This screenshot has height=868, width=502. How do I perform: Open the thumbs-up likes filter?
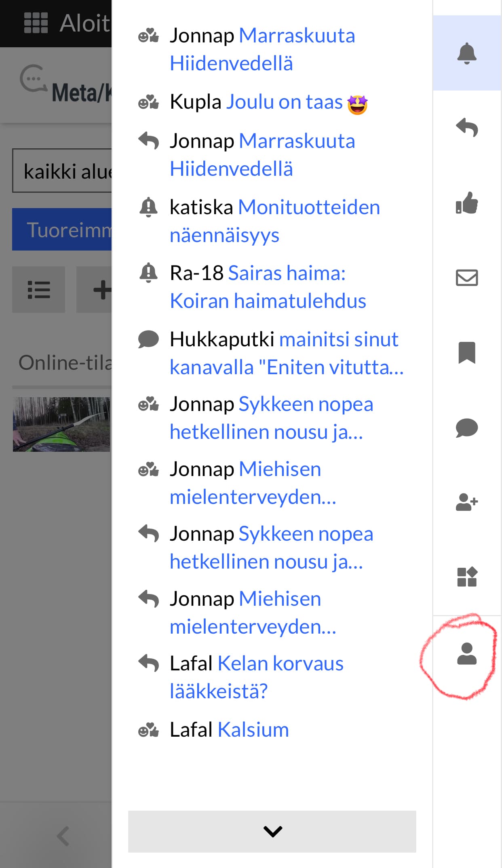467,203
